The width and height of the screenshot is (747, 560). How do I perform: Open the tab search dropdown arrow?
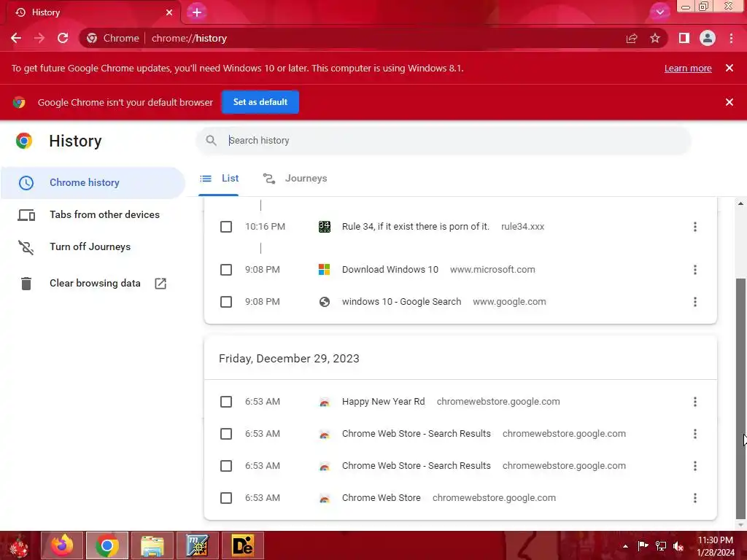(659, 12)
